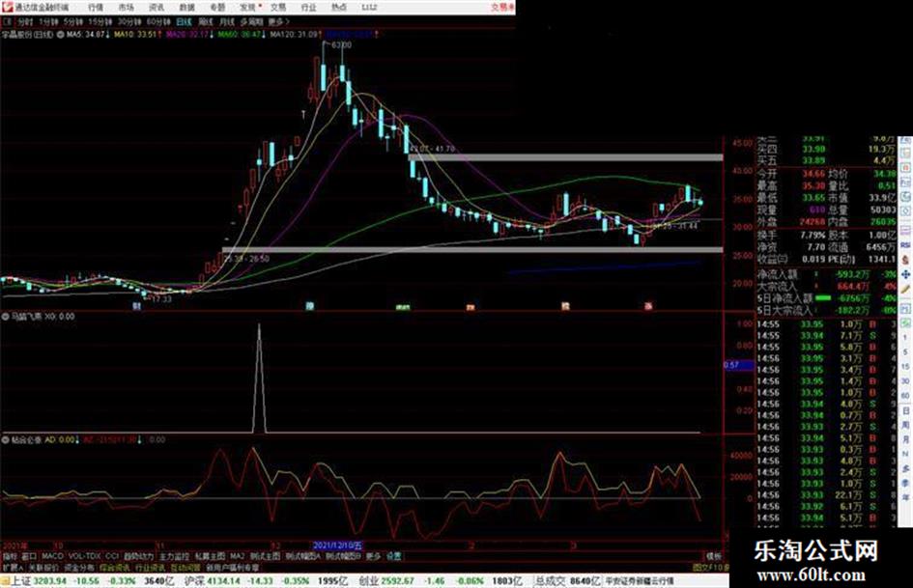Screen dimensions: 913x588
Task: Click the settings circle beside 钻合必涨 indicator
Action: pos(5,440)
